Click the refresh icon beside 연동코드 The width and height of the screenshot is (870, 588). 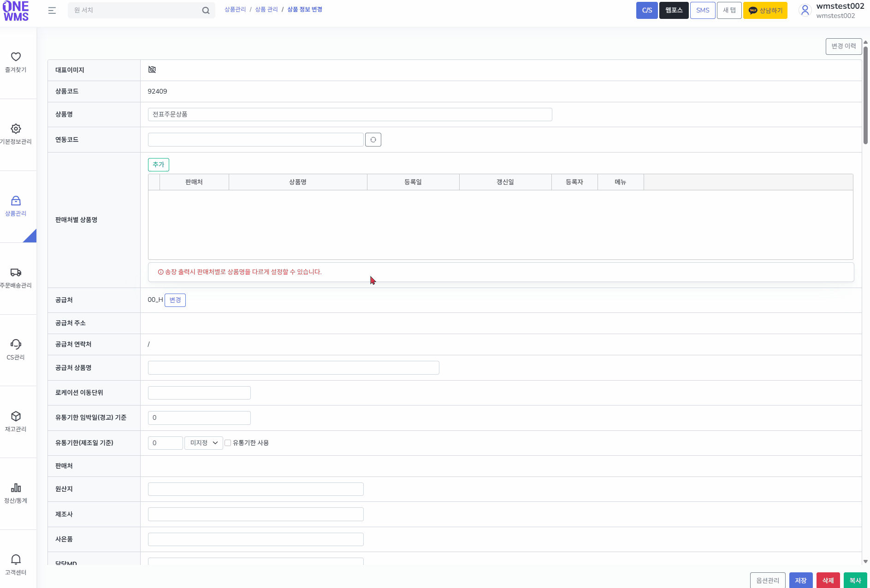pos(373,140)
